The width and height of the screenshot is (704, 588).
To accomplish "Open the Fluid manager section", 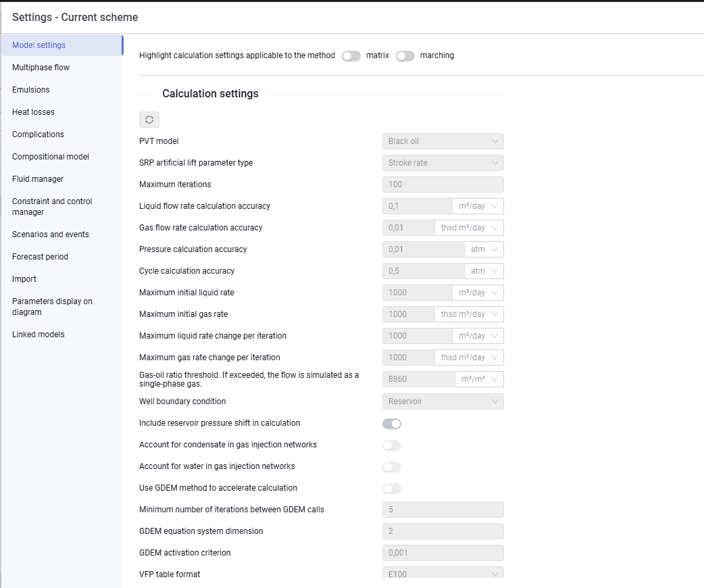I will pyautogui.click(x=62, y=179).
